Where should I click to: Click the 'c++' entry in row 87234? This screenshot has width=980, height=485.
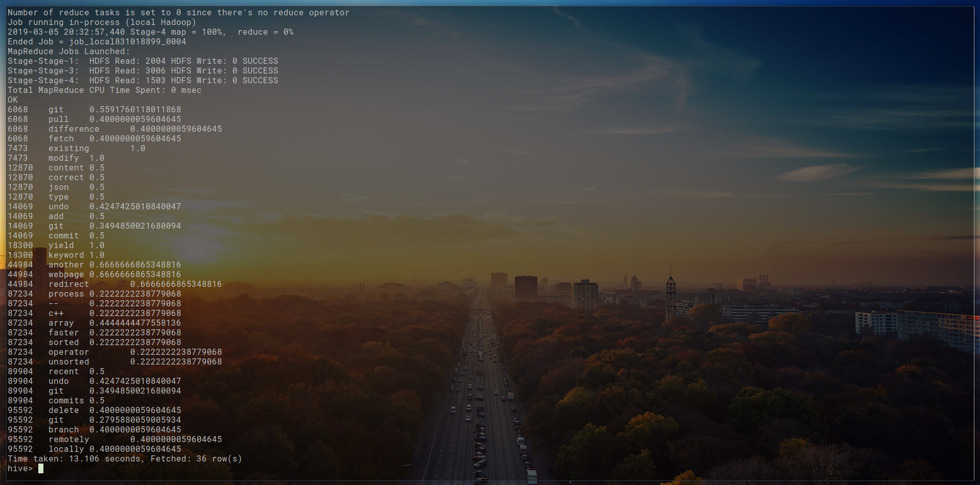[x=56, y=313]
